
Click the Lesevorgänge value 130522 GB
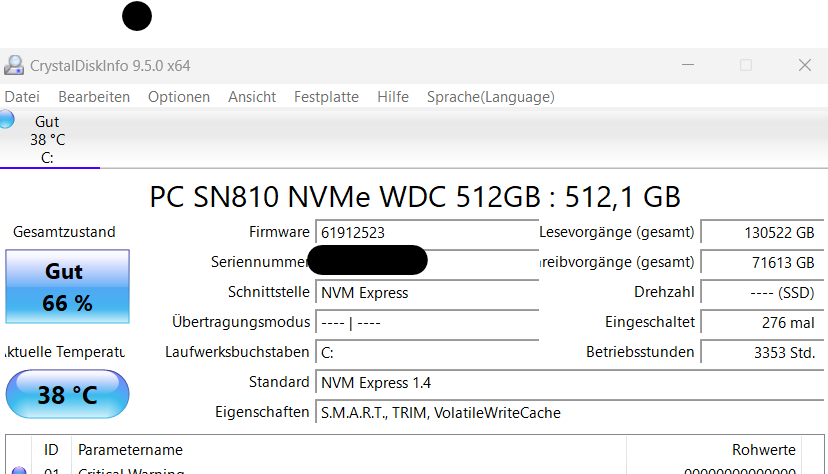click(x=762, y=232)
